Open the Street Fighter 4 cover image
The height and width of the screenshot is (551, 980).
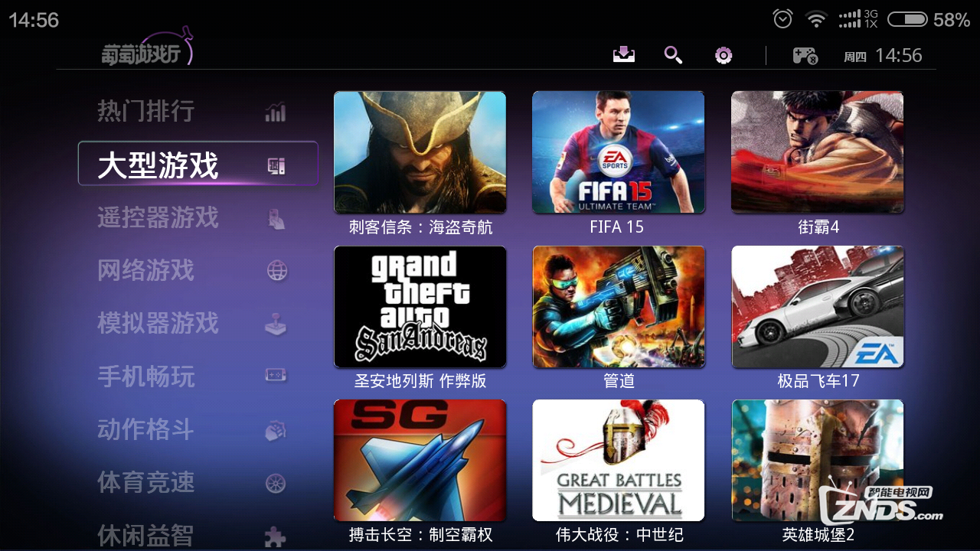pyautogui.click(x=818, y=152)
